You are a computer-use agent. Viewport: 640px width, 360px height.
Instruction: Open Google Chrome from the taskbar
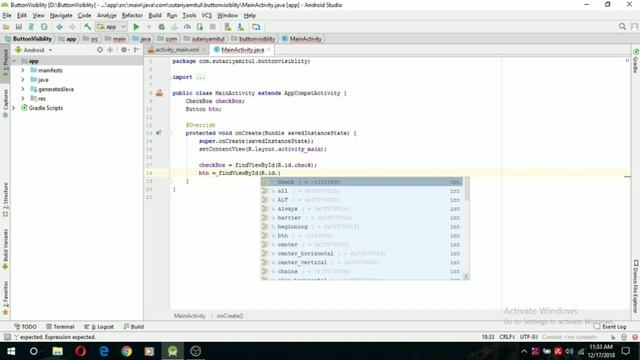(127, 351)
